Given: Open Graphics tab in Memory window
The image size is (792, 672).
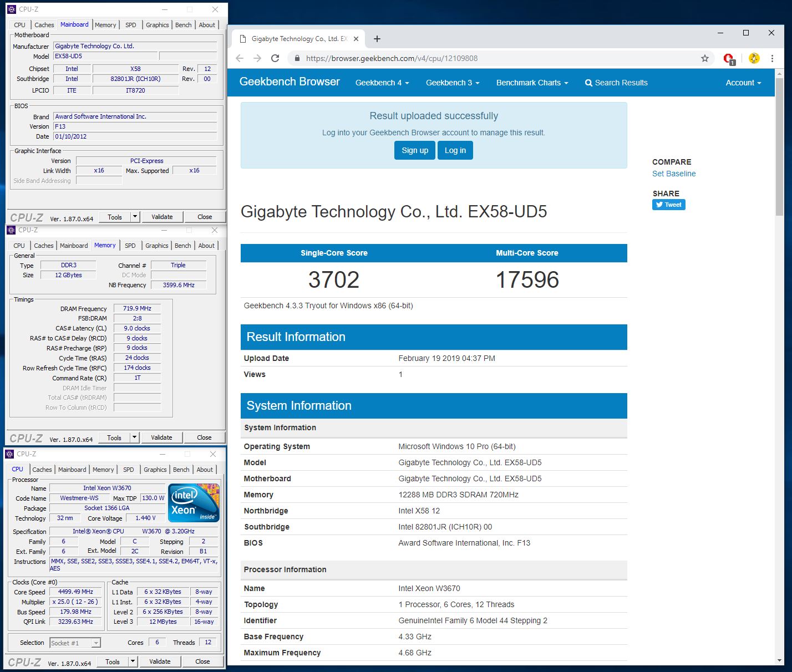Looking at the screenshot, I should (157, 246).
